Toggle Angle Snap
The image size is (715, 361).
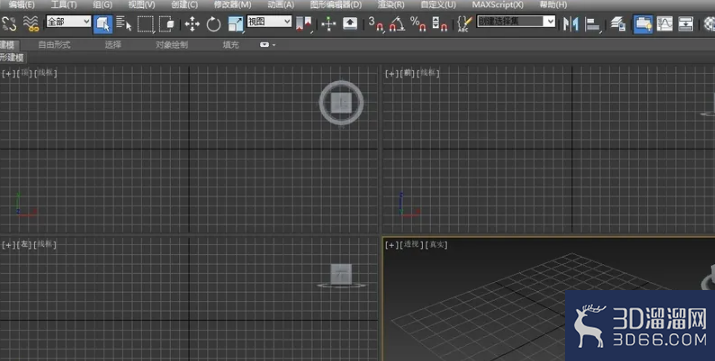pyautogui.click(x=397, y=24)
